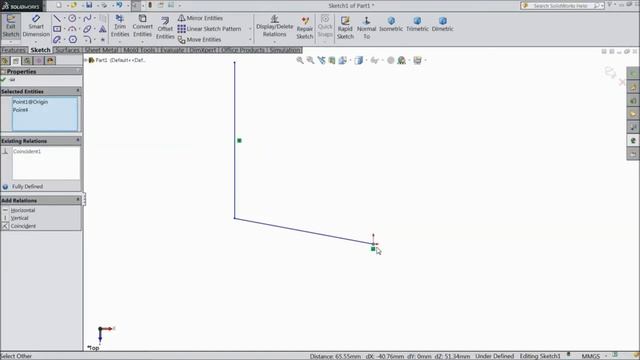Open Display/Delete Relations tool
This screenshot has height=360, width=640.
[x=274, y=26]
